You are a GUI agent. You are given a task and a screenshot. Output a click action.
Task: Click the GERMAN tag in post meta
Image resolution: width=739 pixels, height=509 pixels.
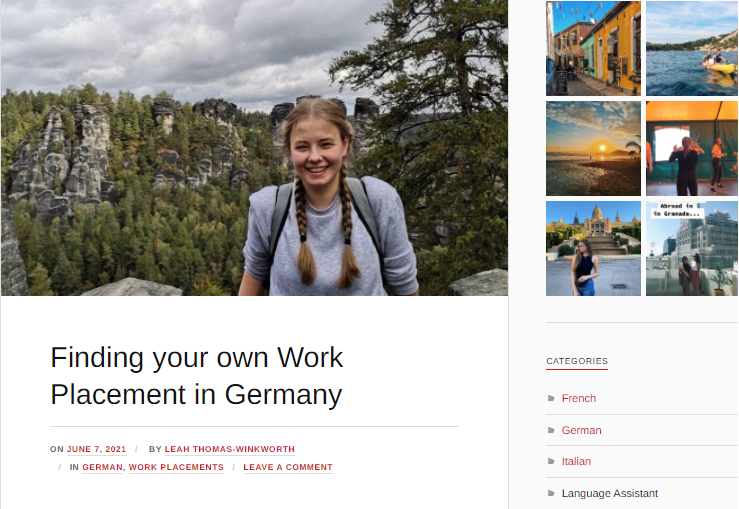tap(102, 467)
